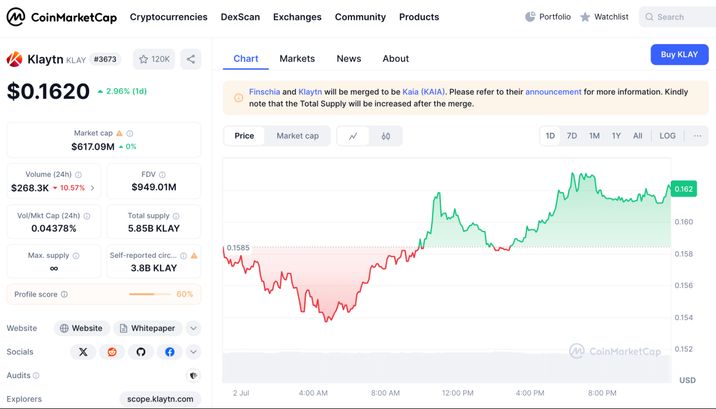Image resolution: width=716 pixels, height=409 pixels.
Task: Switch to line chart view
Action: pyautogui.click(x=353, y=136)
